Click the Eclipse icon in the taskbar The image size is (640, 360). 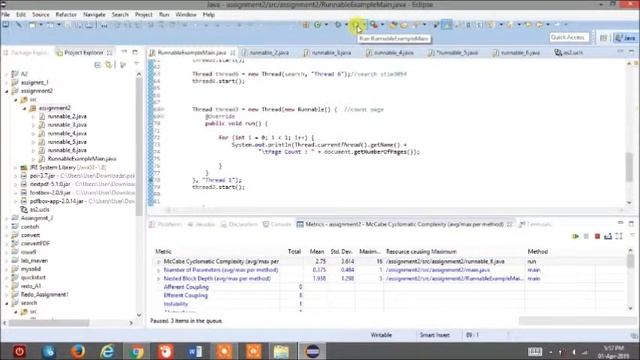pos(313,351)
